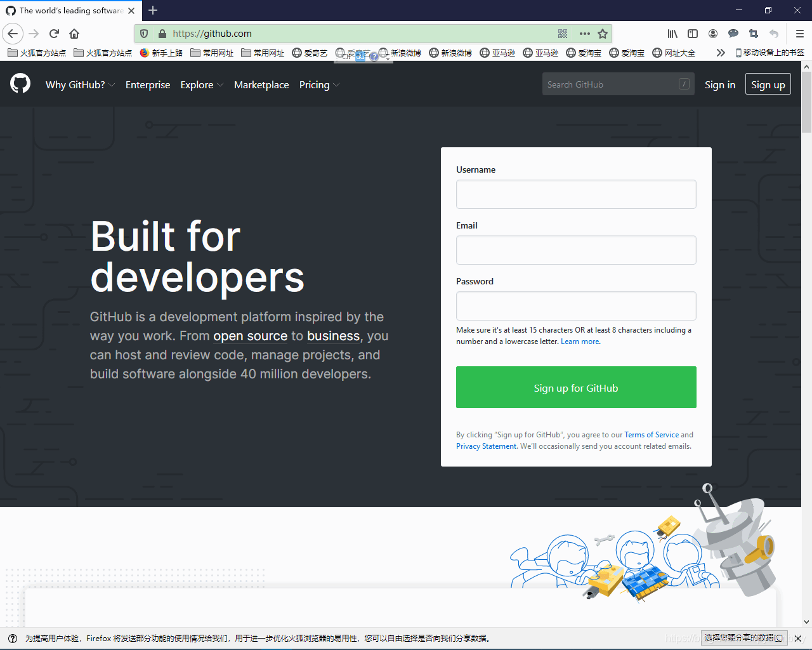Open page actions three-dot menu
The image size is (812, 650).
585,34
